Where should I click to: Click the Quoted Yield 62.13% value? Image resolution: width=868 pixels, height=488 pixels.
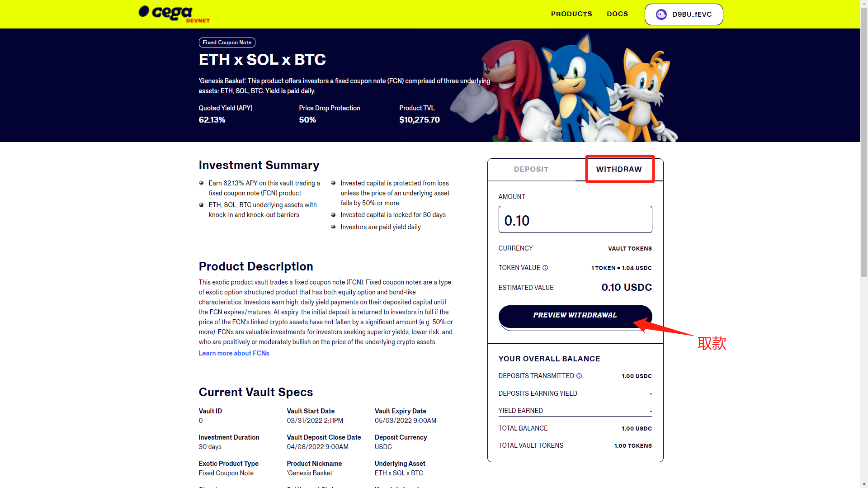click(x=212, y=120)
